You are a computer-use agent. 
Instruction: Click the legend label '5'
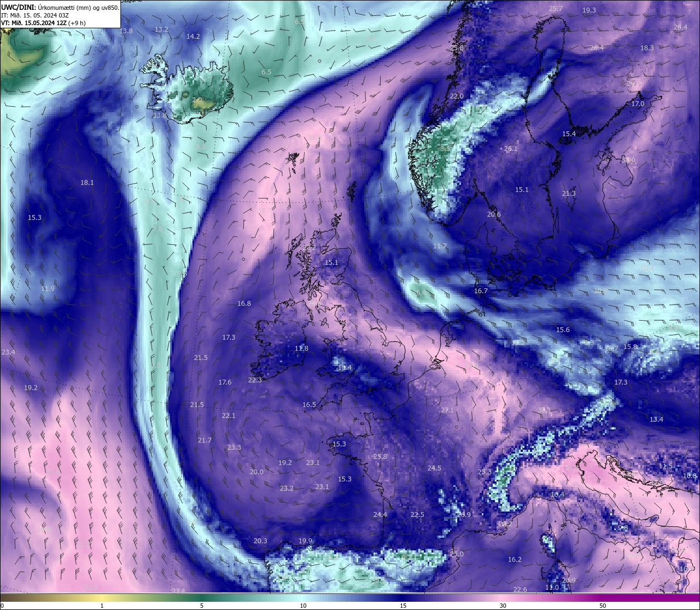pos(202,606)
